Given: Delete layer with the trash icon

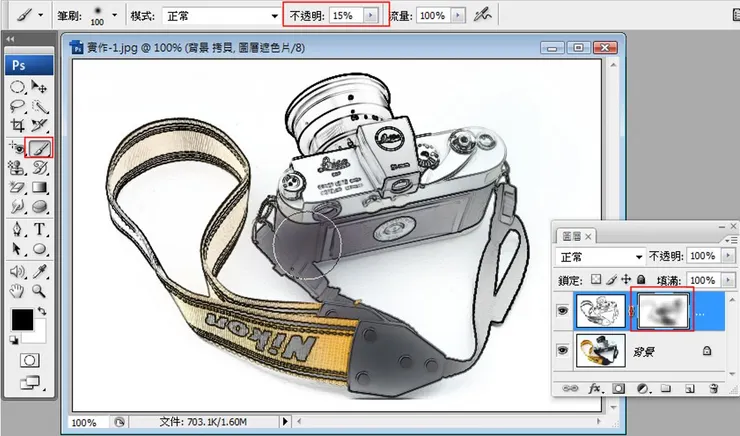Looking at the screenshot, I should pos(714,388).
